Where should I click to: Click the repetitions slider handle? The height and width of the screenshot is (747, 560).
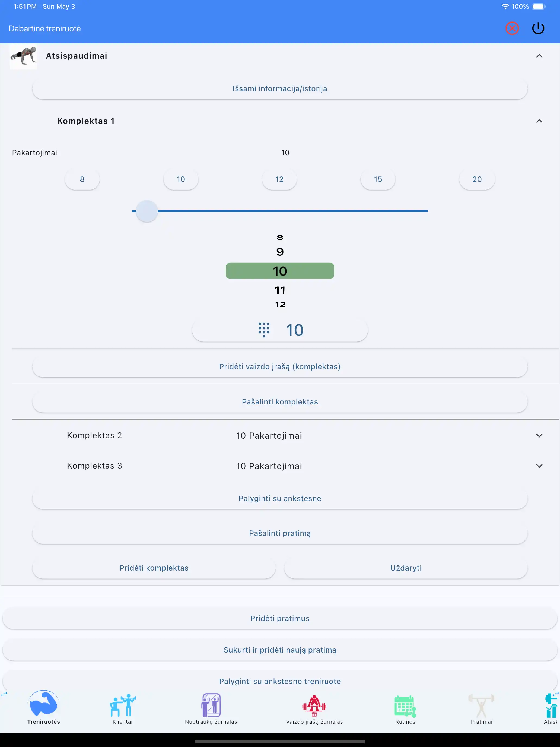pyautogui.click(x=147, y=211)
